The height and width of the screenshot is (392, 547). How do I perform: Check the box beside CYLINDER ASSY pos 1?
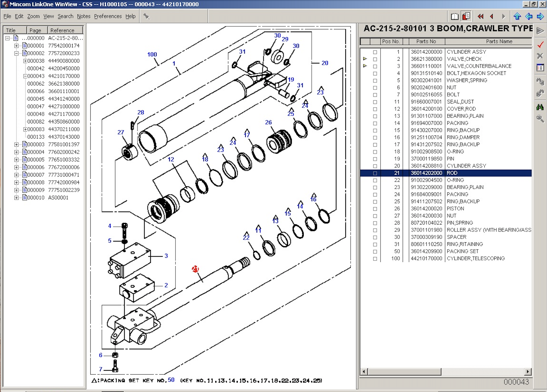click(x=375, y=52)
